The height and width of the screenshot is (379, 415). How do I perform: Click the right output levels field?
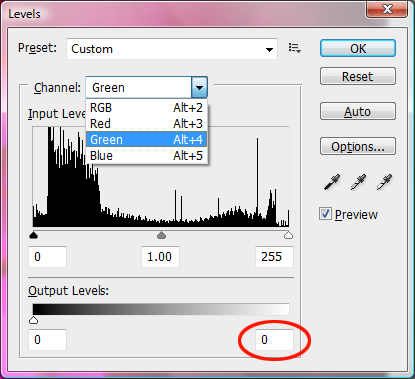pos(274,340)
